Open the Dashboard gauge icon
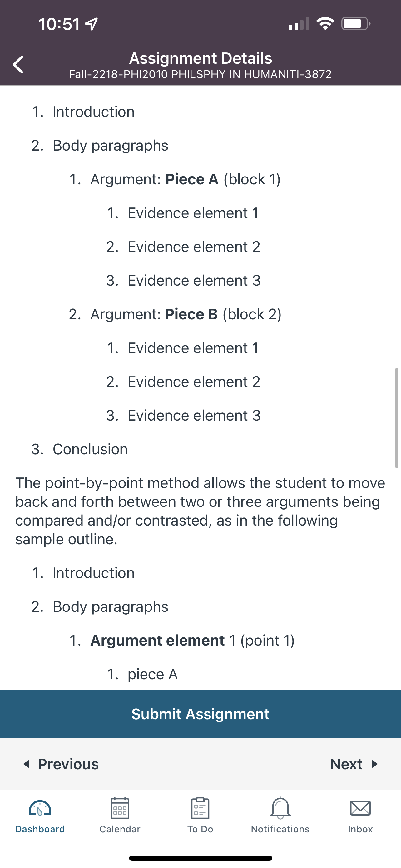 (40, 808)
